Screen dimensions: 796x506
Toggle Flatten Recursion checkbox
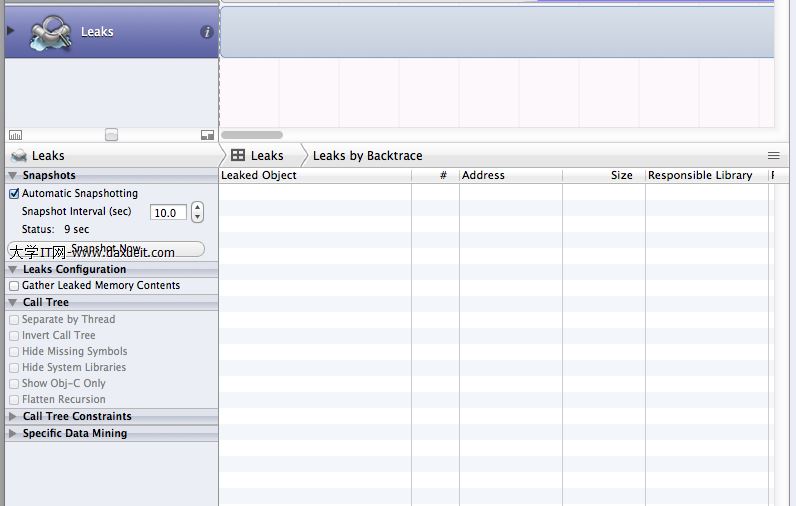click(x=14, y=400)
